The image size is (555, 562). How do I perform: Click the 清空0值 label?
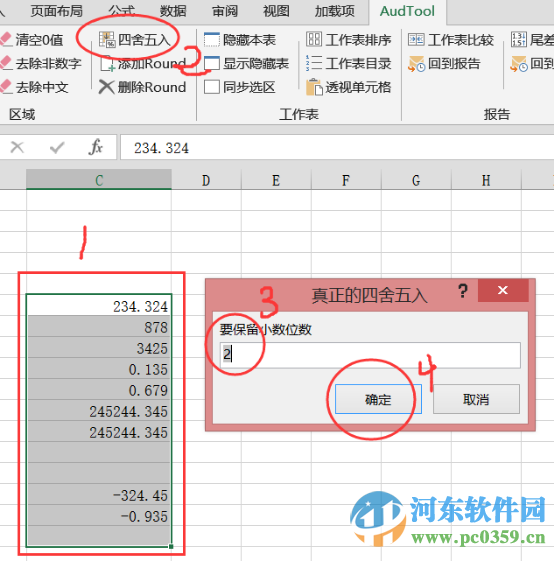[39, 39]
